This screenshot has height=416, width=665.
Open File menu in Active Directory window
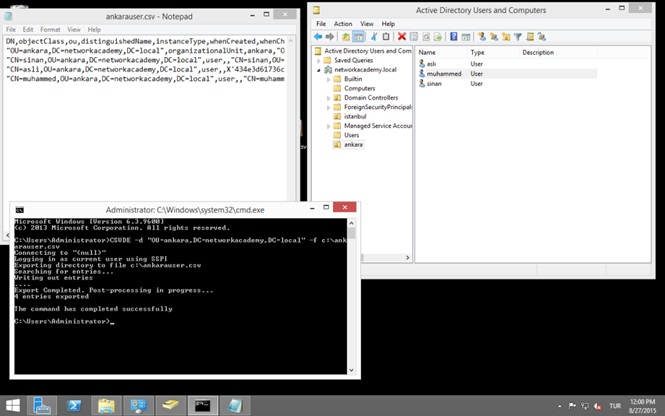(321, 24)
